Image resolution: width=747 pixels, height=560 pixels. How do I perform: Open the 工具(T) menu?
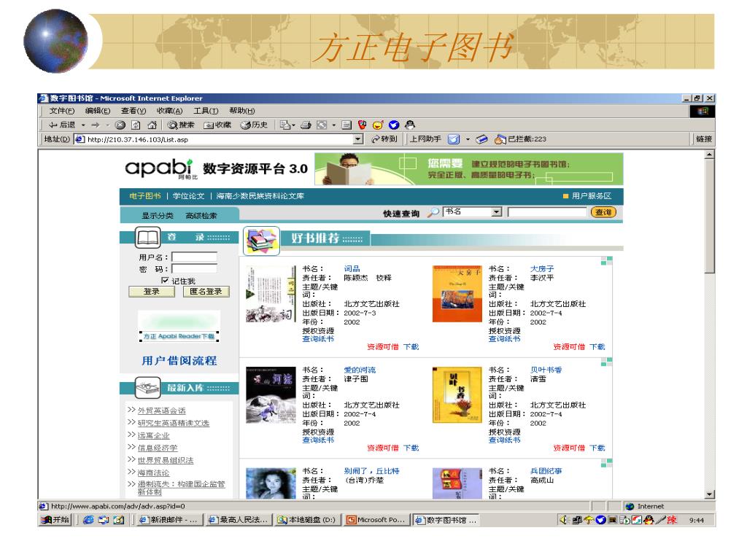point(206,111)
